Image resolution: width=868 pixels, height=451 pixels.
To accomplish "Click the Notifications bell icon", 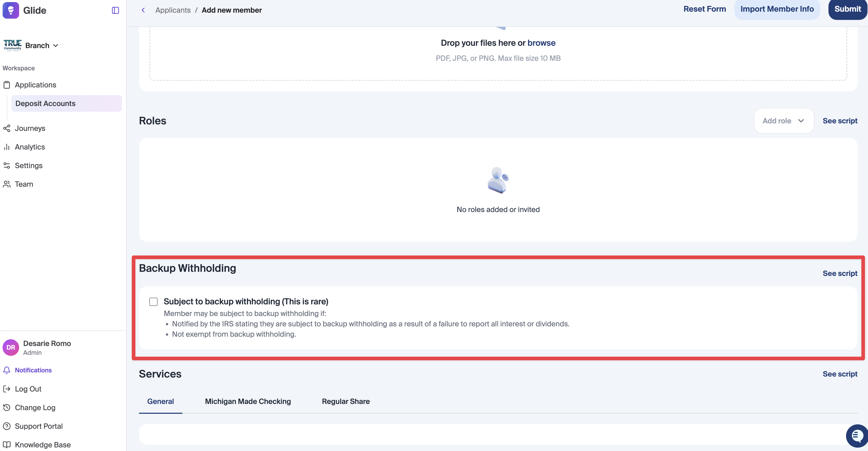I will [7, 370].
